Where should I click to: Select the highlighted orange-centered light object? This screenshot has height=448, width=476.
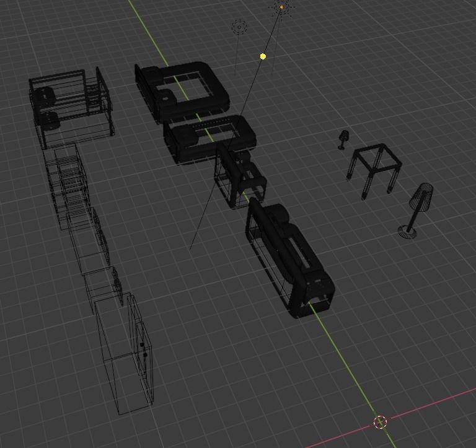pyautogui.click(x=281, y=7)
